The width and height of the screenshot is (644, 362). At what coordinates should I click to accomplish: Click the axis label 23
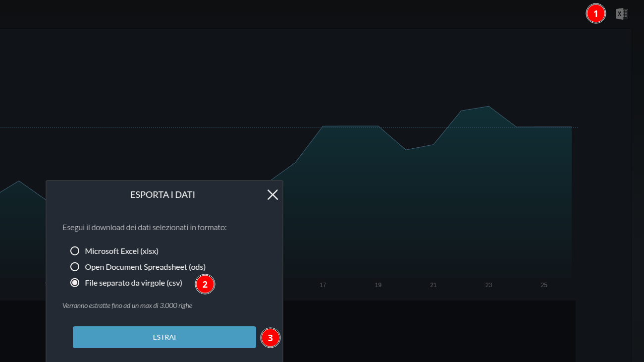(489, 285)
